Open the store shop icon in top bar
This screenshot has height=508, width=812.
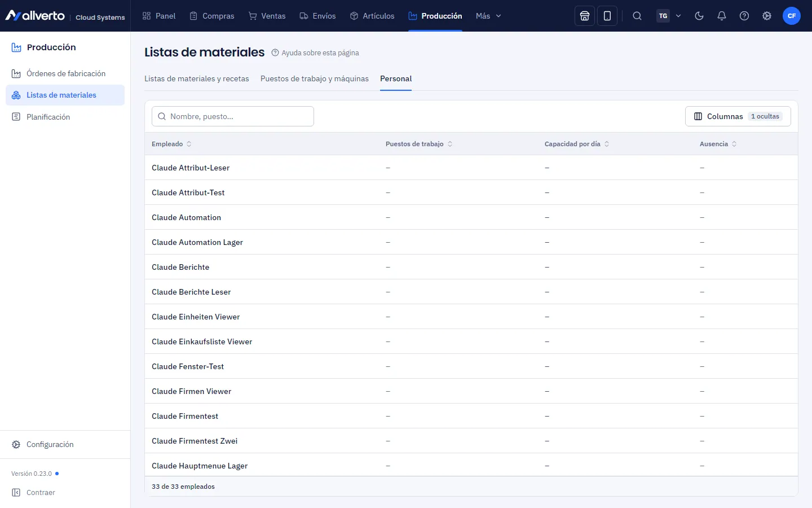(x=585, y=16)
